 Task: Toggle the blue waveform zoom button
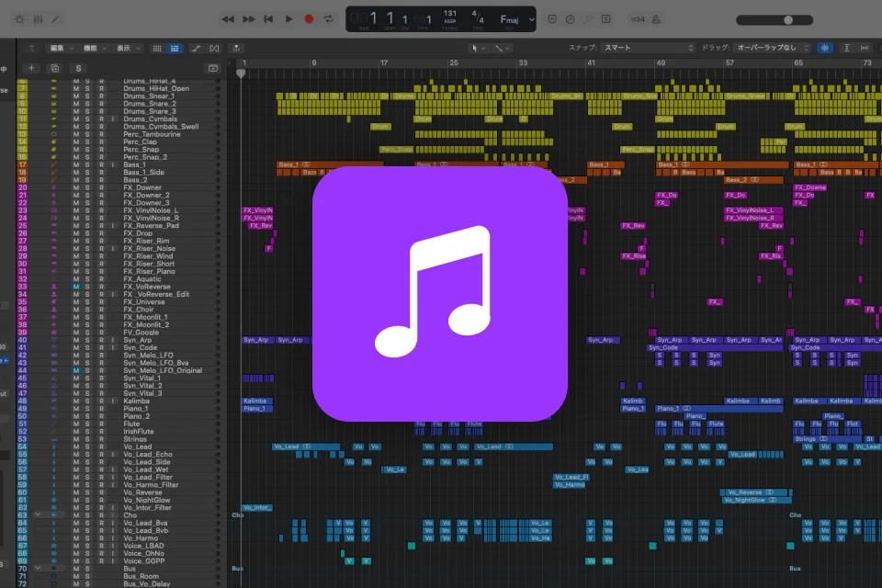point(825,48)
